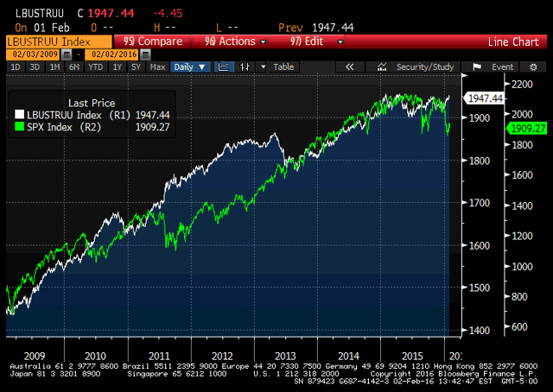
Task: Switch to Table view
Action: [283, 67]
